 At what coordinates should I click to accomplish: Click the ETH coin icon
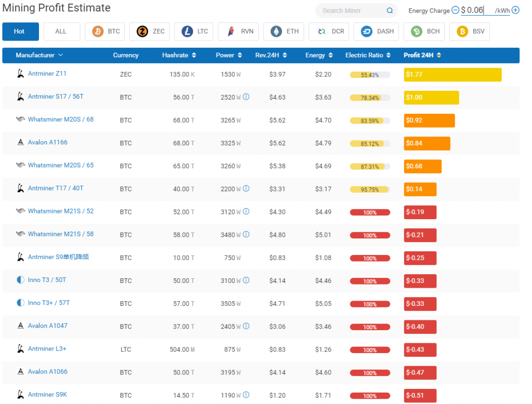(275, 32)
